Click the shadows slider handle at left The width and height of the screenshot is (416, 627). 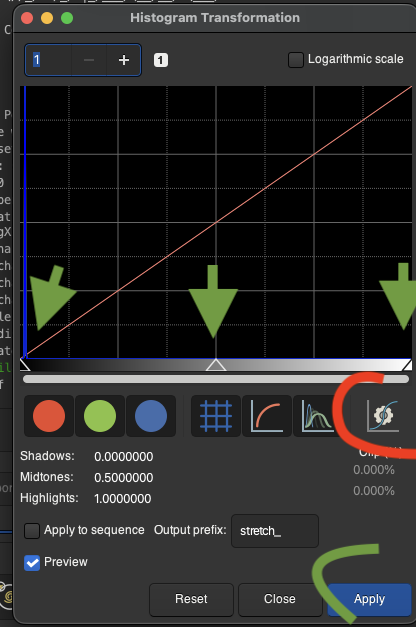point(25,365)
